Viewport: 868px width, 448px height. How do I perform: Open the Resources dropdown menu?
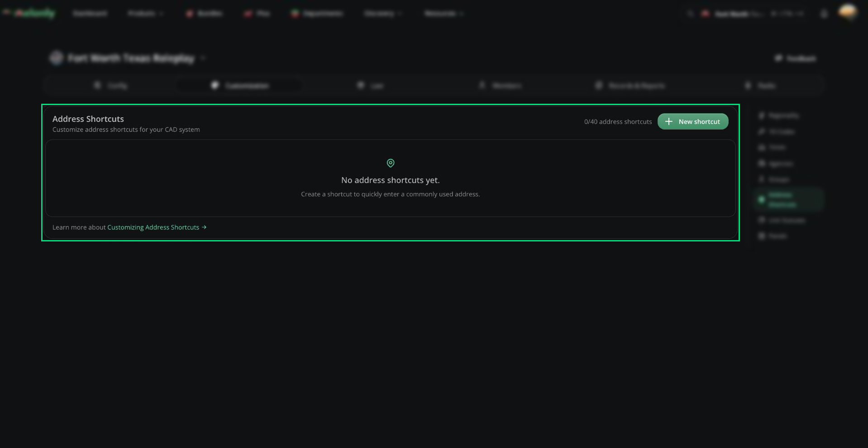pos(444,14)
